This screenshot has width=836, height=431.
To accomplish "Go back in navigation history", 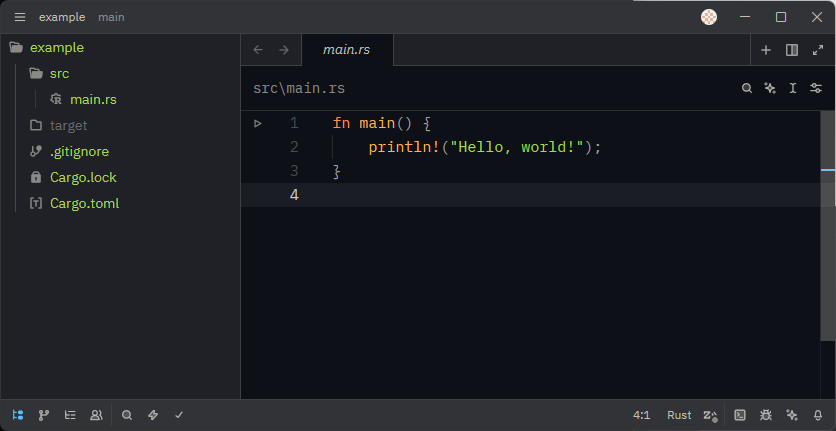I will click(x=258, y=50).
